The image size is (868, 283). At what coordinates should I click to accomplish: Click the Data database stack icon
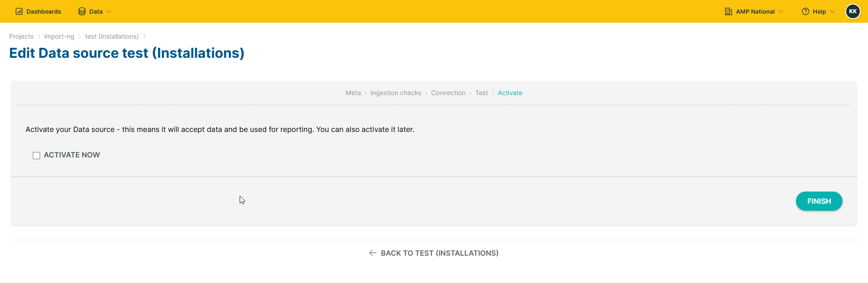coord(82,11)
